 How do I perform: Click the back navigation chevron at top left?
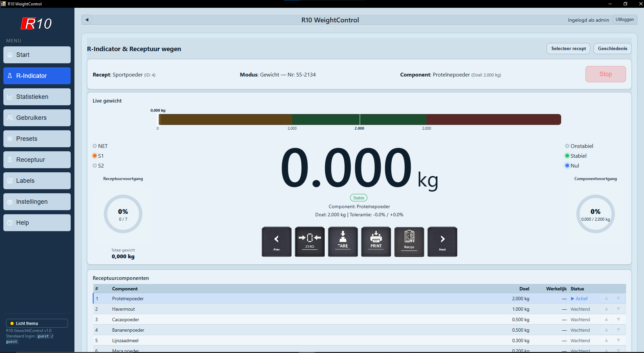click(x=87, y=20)
